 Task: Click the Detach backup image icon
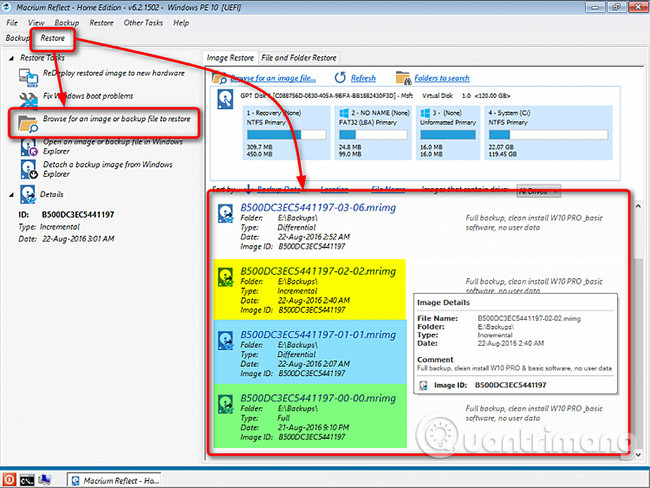coord(26,169)
